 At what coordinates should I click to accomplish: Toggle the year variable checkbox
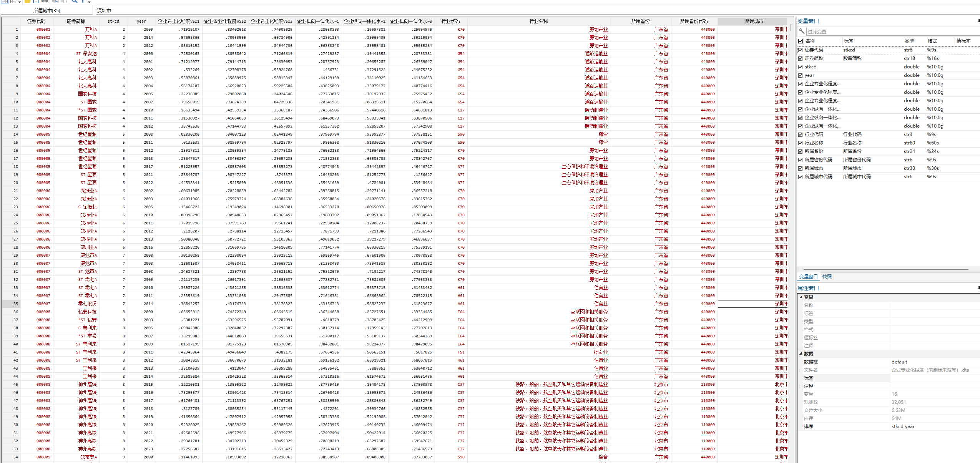click(800, 75)
